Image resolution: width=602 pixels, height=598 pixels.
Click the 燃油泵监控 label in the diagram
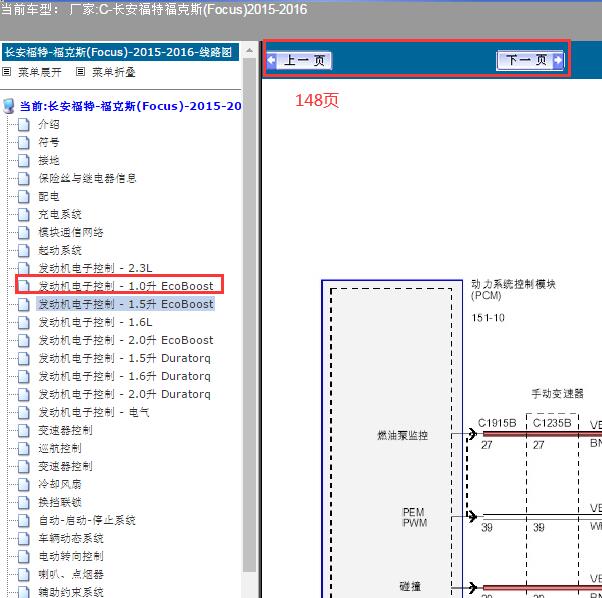402,435
